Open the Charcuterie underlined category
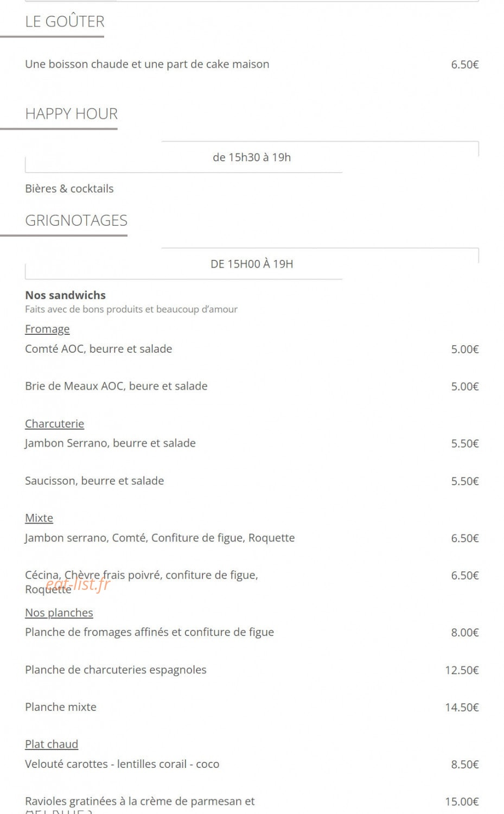Screen dimensions: 504x814 [54, 424]
